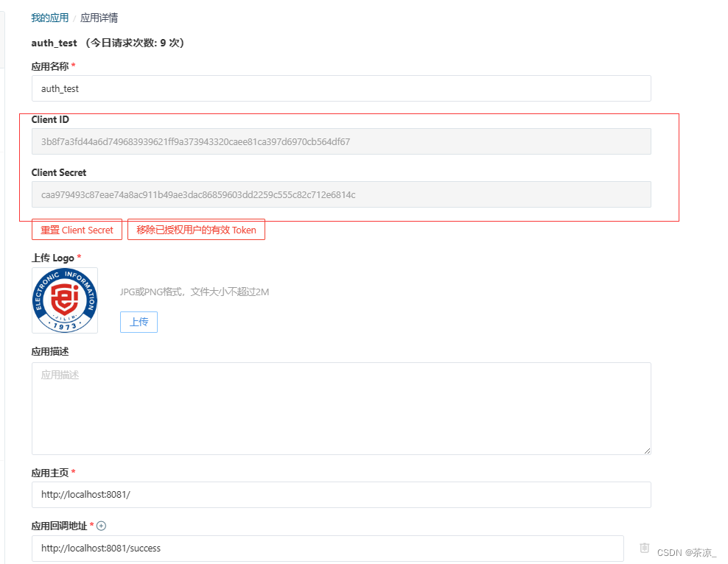Click the auth_test page title
Viewport: 728px width, 564px height.
pyautogui.click(x=54, y=43)
